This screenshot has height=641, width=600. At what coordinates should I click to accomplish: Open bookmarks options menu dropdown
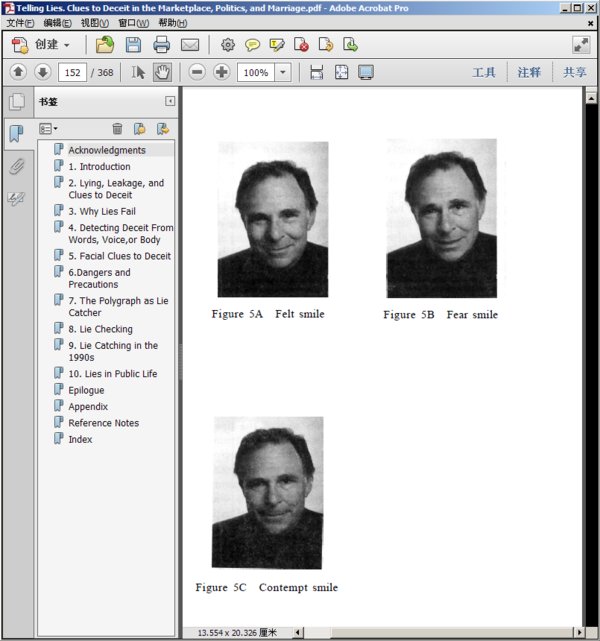pos(48,129)
